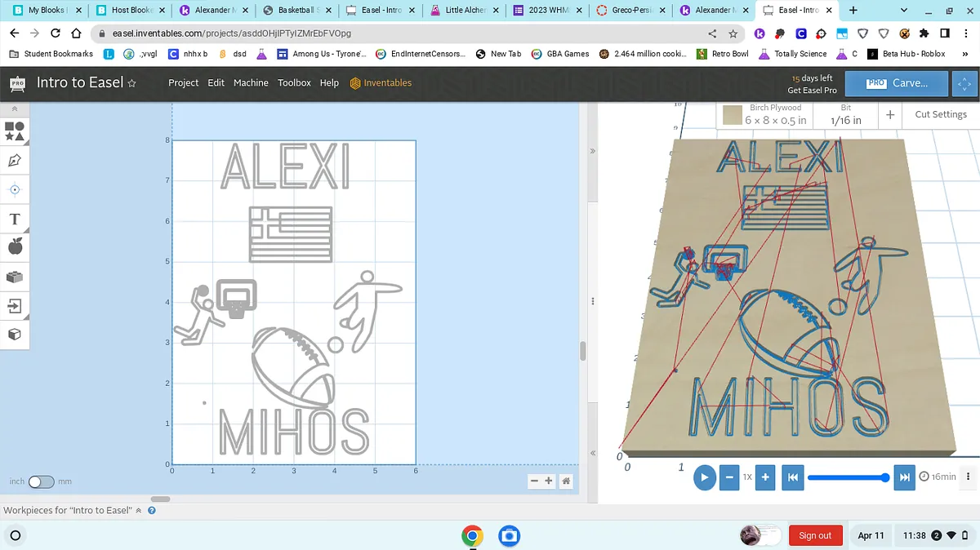Toggle units between inch and mm

tap(41, 481)
